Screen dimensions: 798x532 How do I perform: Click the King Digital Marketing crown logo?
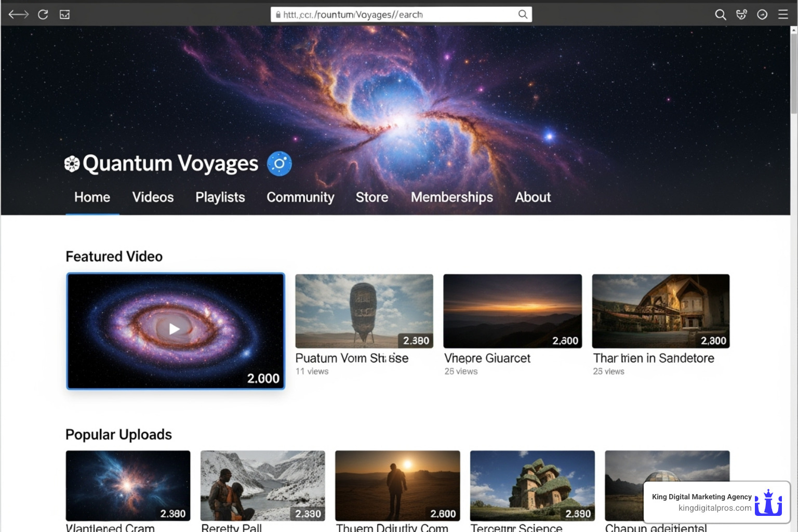point(768,502)
